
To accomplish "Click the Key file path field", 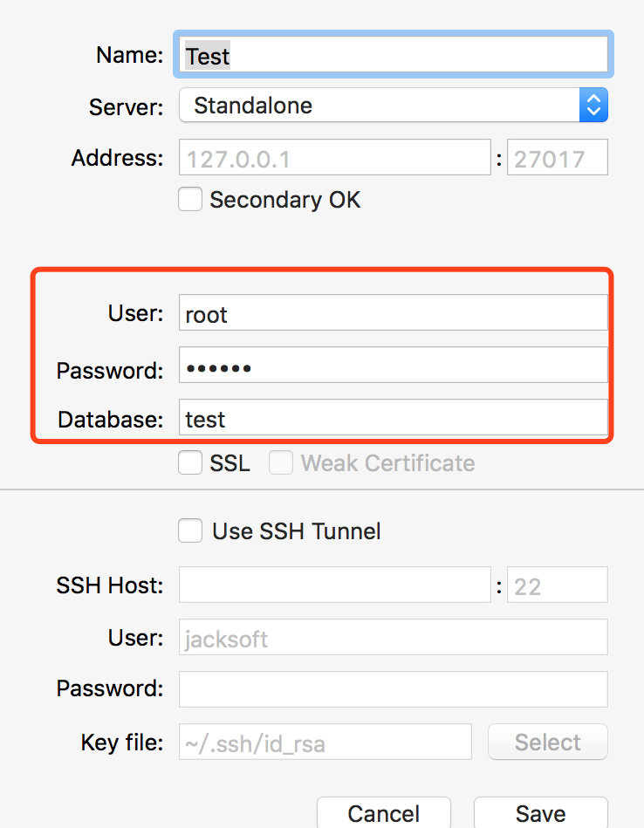I will (325, 742).
